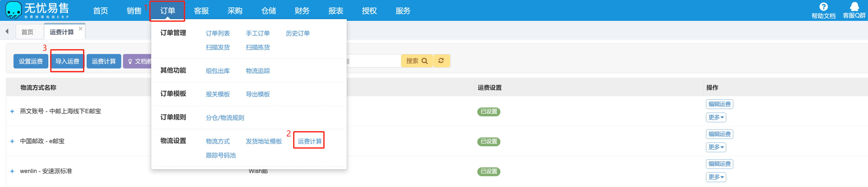The image size is (868, 187).
Task: Click the 物流方式名称 column header
Action: point(38,88)
